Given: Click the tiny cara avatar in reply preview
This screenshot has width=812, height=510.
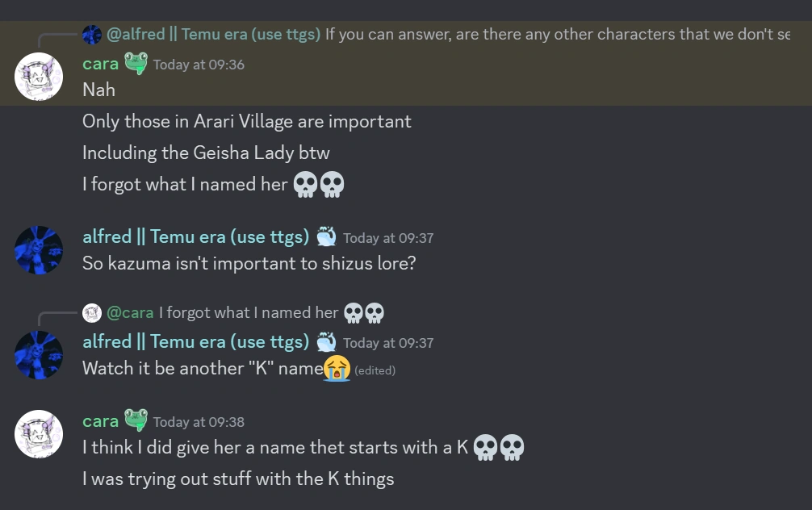Looking at the screenshot, I should pos(92,312).
